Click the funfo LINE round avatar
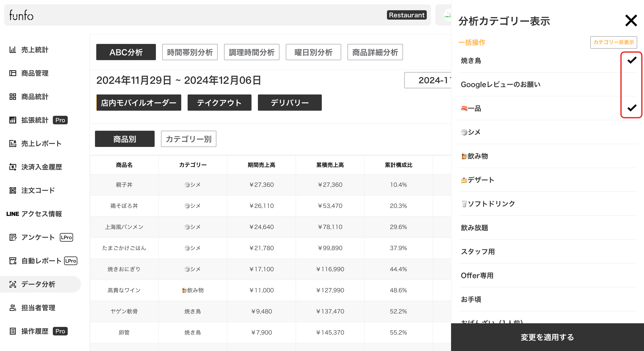The width and height of the screenshot is (644, 351). (448, 15)
